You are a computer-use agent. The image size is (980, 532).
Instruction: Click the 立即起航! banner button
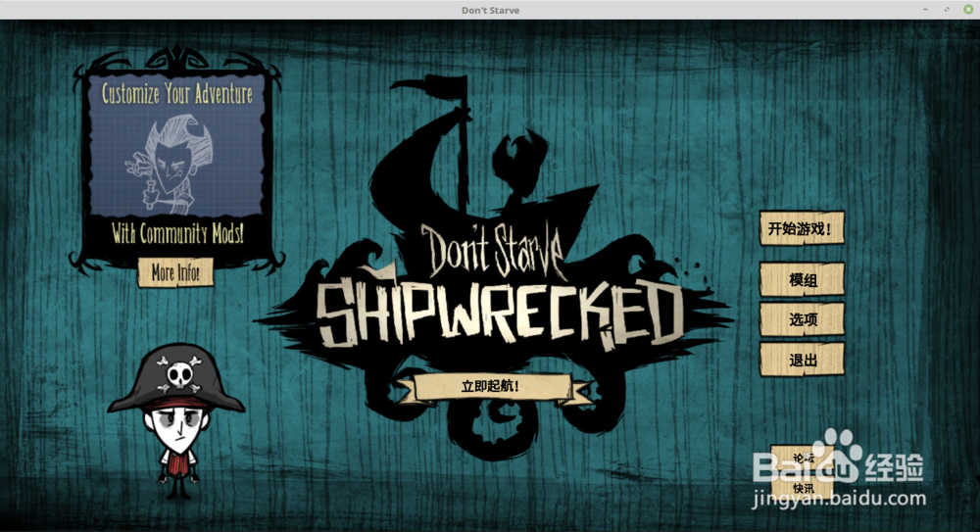point(492,387)
